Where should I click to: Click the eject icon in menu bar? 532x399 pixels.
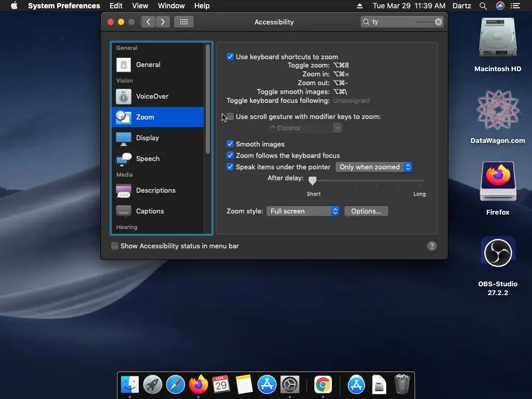point(360,6)
